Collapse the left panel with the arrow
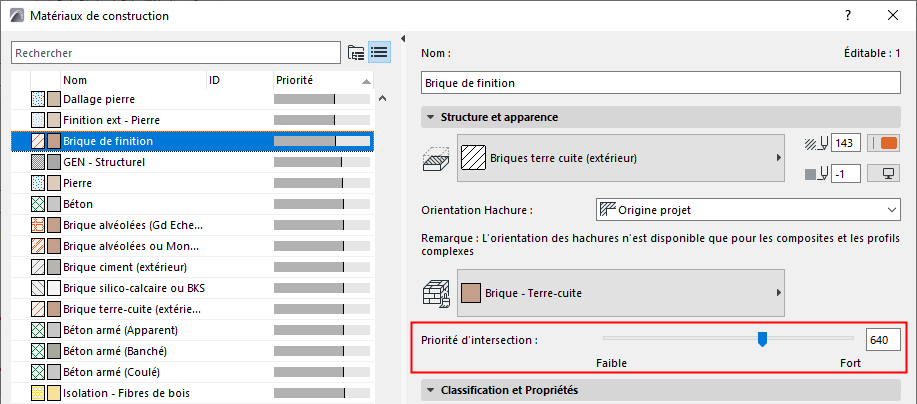Image resolution: width=917 pixels, height=404 pixels. click(x=403, y=40)
